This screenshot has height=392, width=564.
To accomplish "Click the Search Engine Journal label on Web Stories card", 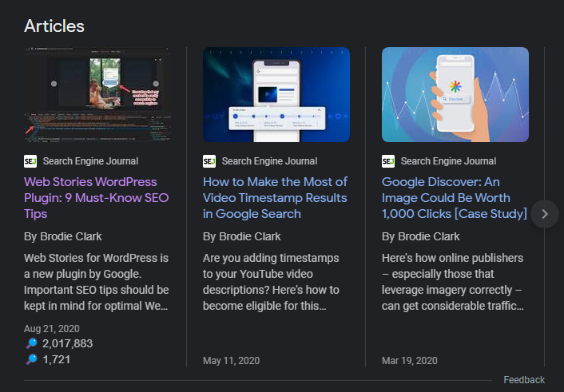I will coord(90,161).
